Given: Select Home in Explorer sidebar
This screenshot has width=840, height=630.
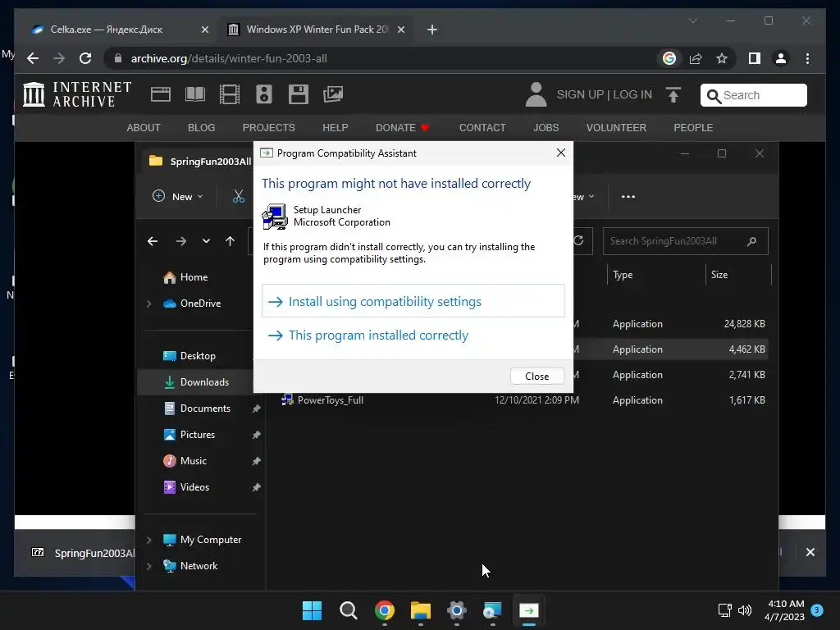Looking at the screenshot, I should 194,277.
